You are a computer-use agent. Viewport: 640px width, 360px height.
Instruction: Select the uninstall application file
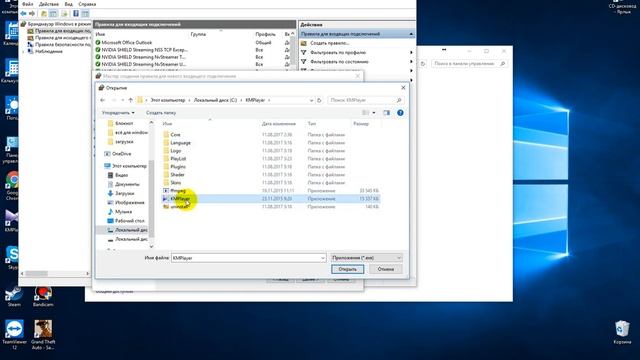[x=271, y=207]
